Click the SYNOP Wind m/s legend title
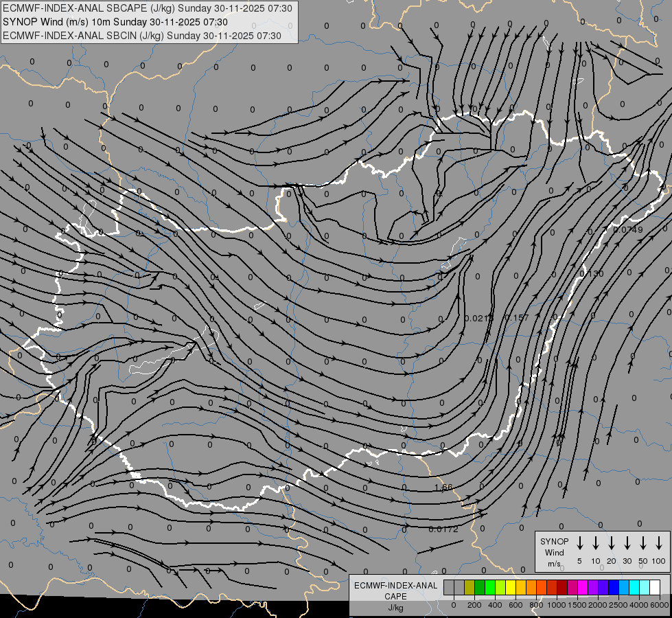The image size is (672, 618). [554, 552]
